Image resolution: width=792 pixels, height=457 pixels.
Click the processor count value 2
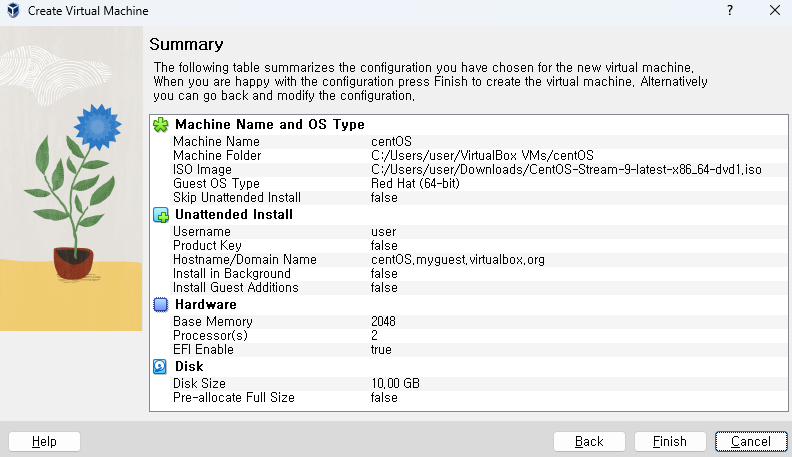pos(374,335)
